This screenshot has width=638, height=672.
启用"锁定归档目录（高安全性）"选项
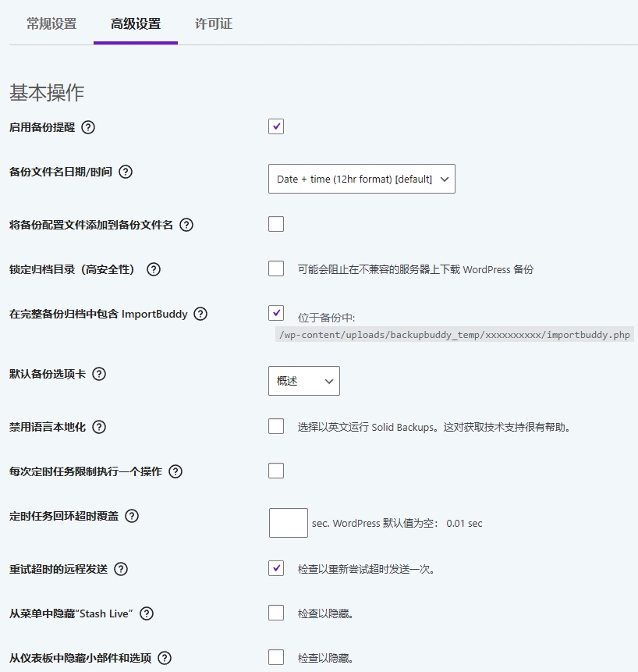(x=275, y=268)
